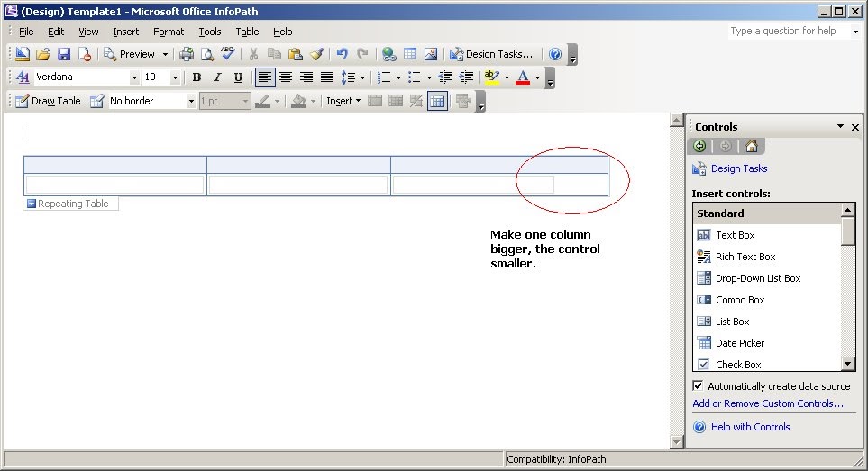The image size is (868, 471).
Task: Undo the last action
Action: 343,54
